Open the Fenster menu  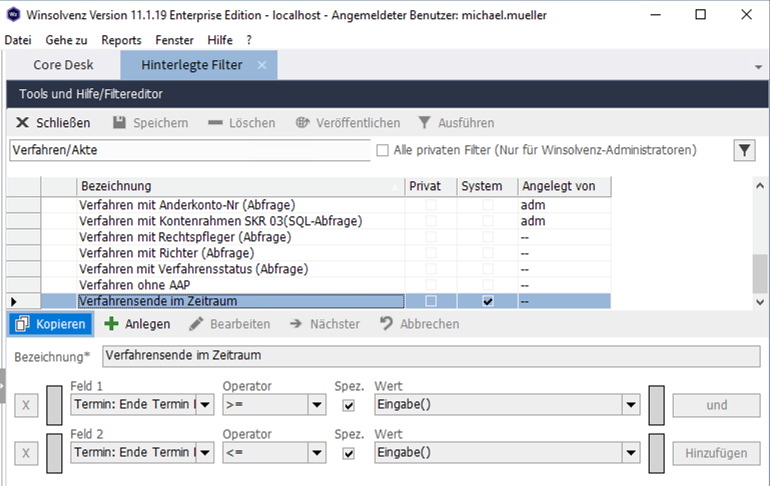tap(174, 40)
